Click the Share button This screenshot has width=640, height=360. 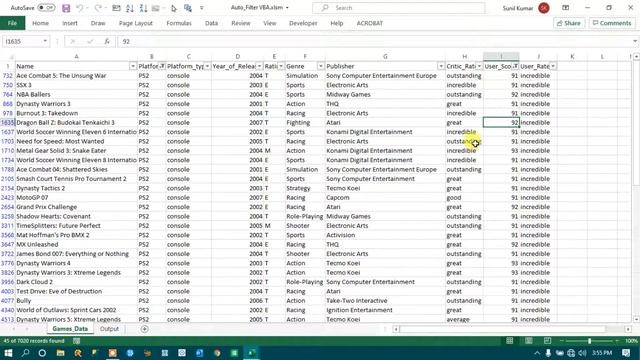pos(569,23)
